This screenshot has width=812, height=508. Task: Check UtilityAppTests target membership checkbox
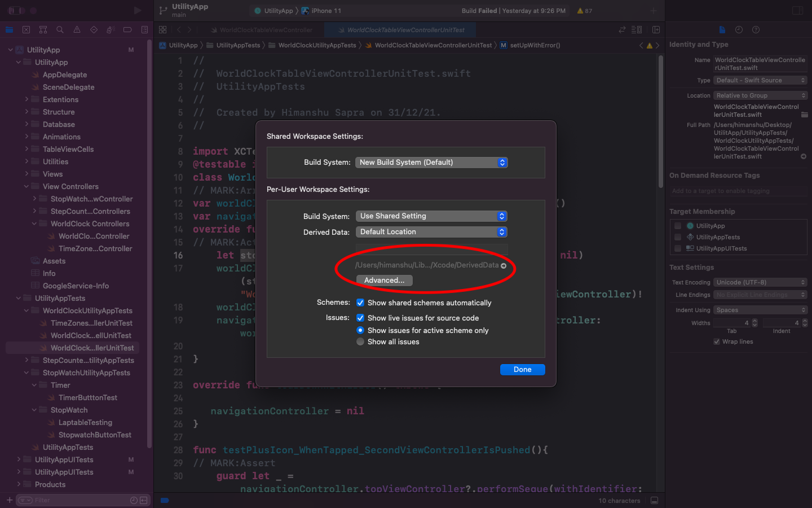pyautogui.click(x=678, y=237)
